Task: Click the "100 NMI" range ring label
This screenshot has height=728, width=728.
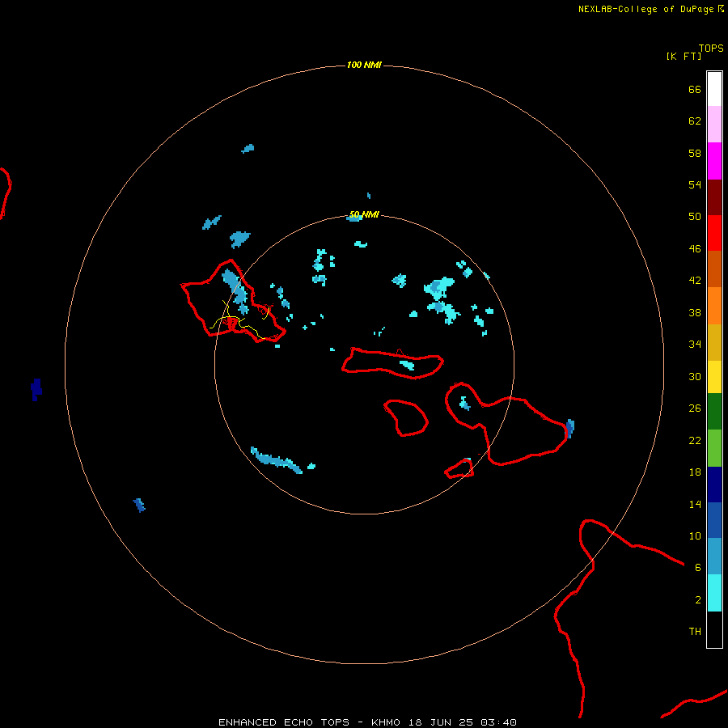Action: tap(364, 65)
